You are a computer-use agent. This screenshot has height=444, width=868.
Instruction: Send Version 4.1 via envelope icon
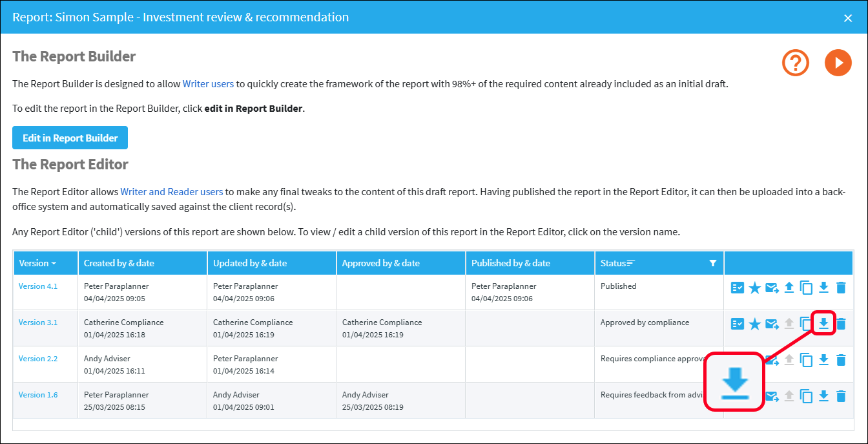[772, 288]
